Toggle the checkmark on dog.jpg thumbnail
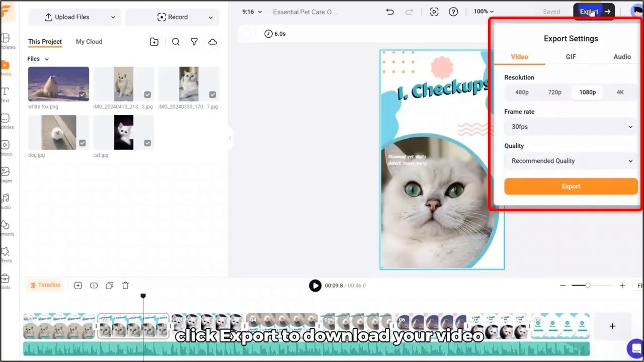Screen dimensions: 644x362 point(82,142)
